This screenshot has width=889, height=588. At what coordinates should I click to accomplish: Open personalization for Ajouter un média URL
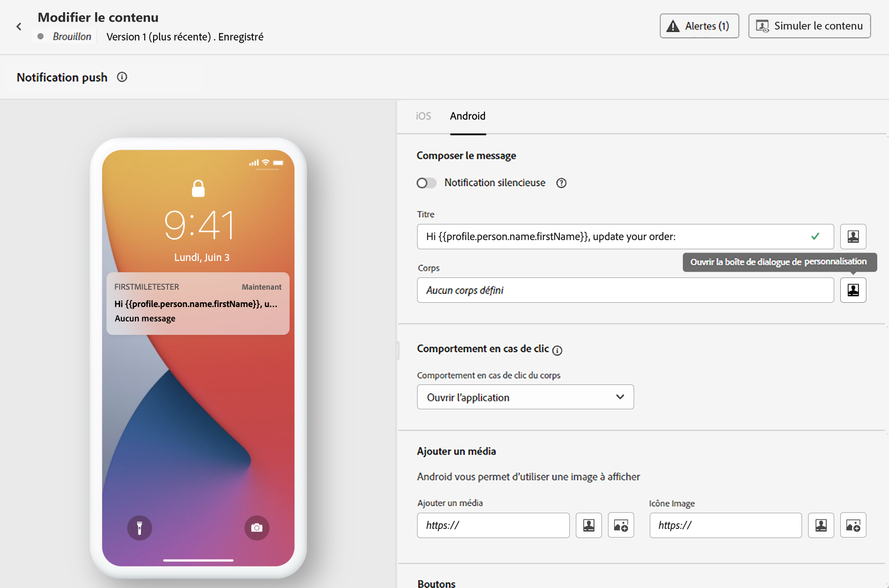(588, 525)
